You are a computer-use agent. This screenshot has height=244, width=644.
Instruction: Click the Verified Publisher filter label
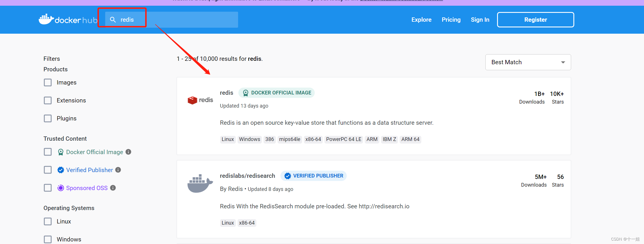(x=89, y=170)
